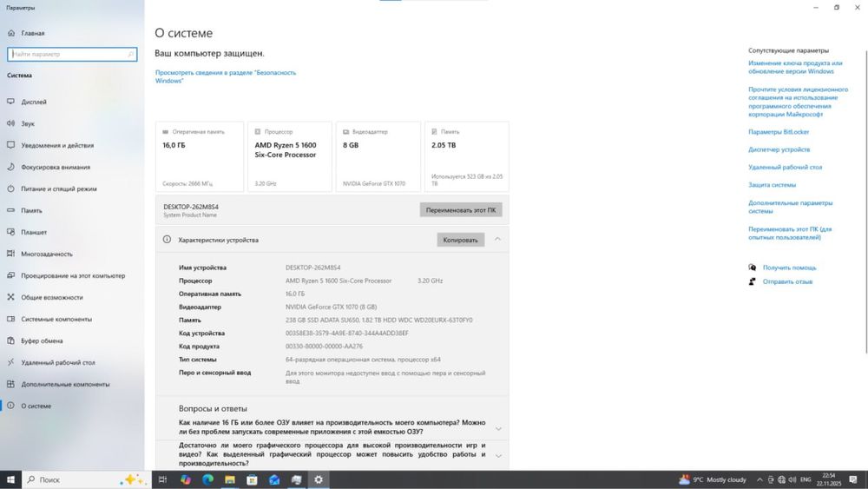Open the weather widget 9°C Mostly cloudy

pyautogui.click(x=713, y=479)
